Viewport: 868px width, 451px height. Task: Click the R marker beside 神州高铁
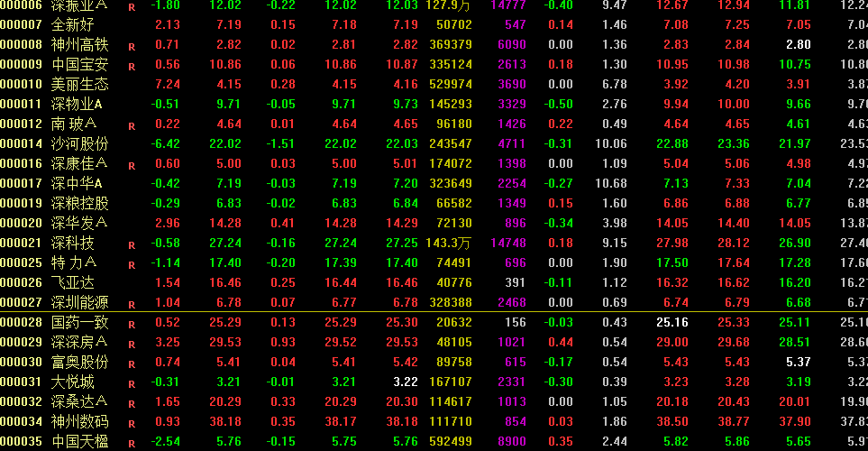[x=132, y=45]
